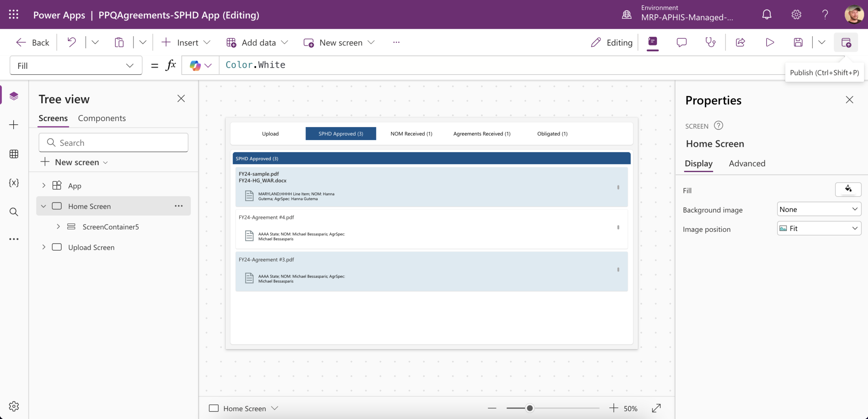Image resolution: width=868 pixels, height=419 pixels.
Task: Click the Fill color picker swatch
Action: click(848, 189)
